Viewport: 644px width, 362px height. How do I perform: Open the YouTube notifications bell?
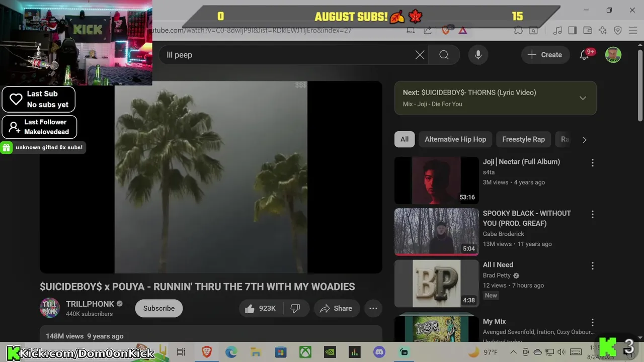coord(584,55)
